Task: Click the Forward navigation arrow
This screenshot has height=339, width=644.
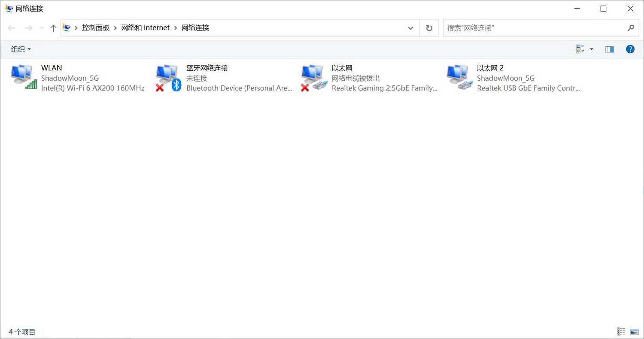Action: coord(28,28)
